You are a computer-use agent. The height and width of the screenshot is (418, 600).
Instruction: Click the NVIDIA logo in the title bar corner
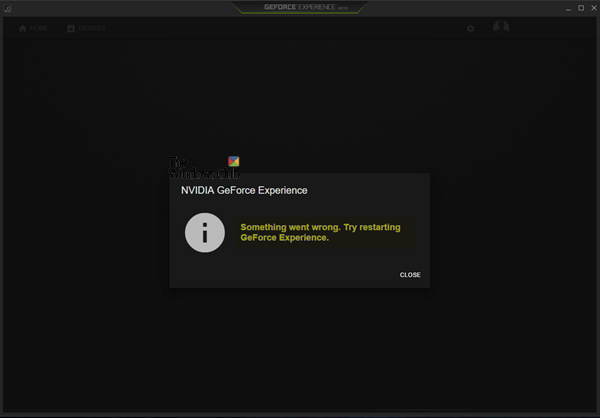[7, 8]
